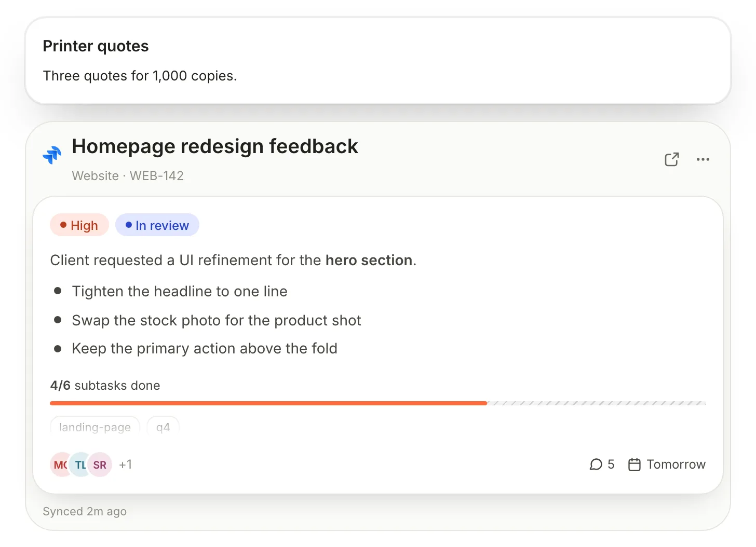
Task: Click the 4/6 subtasks done label
Action: (x=105, y=386)
